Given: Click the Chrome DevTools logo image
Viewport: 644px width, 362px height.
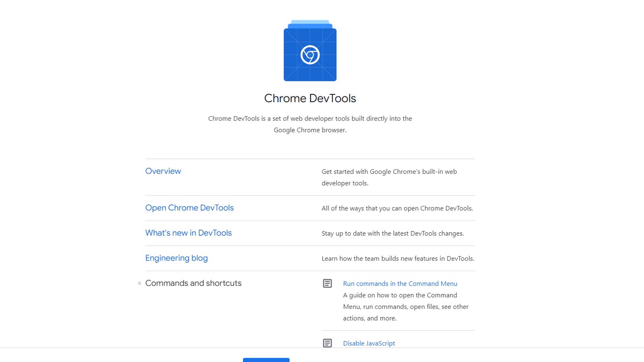Looking at the screenshot, I should (x=310, y=50).
